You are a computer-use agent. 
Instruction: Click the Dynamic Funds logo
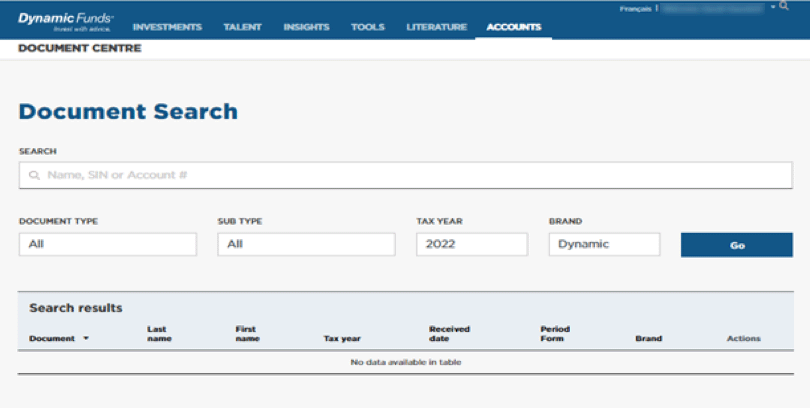pos(66,22)
